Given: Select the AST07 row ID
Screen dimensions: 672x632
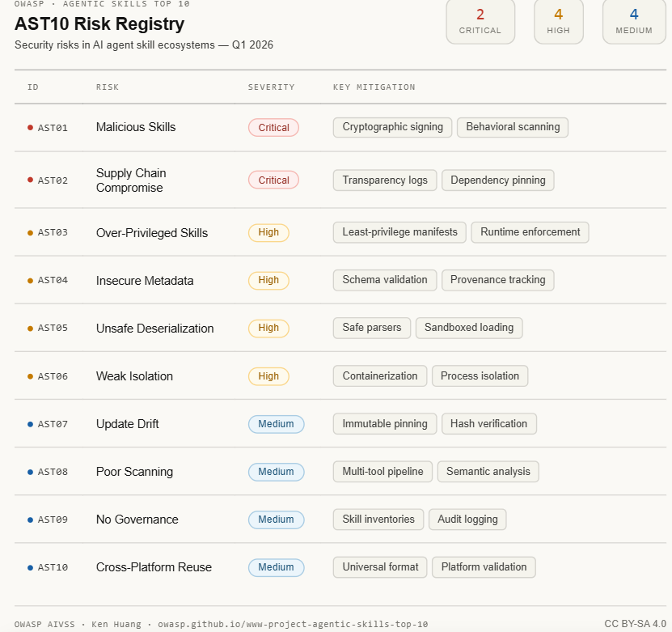Looking at the screenshot, I should coord(53,424).
